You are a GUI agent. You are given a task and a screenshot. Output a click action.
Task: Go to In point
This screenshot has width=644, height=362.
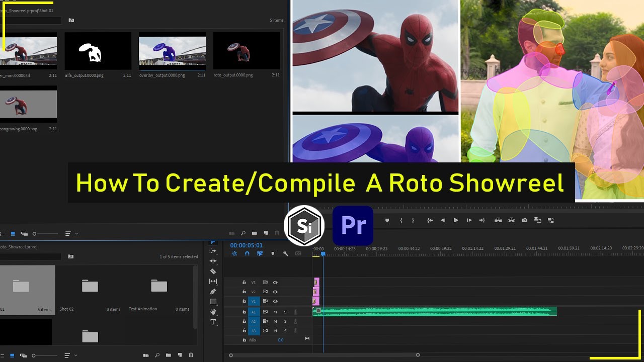430,220
